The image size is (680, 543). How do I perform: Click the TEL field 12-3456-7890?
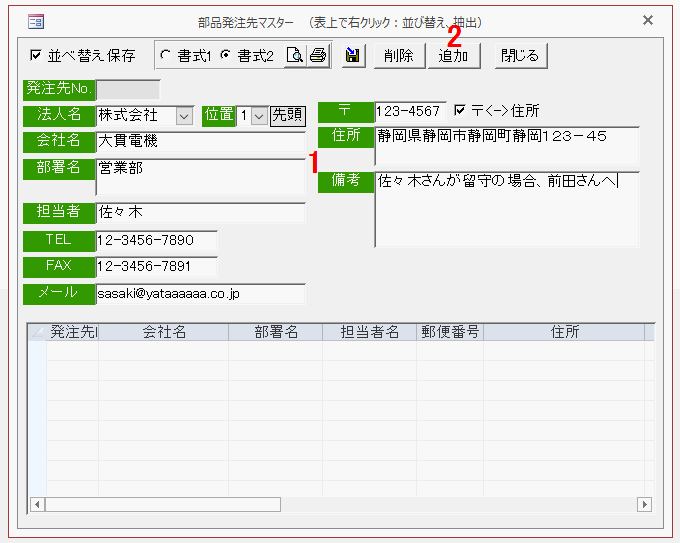[x=156, y=241]
